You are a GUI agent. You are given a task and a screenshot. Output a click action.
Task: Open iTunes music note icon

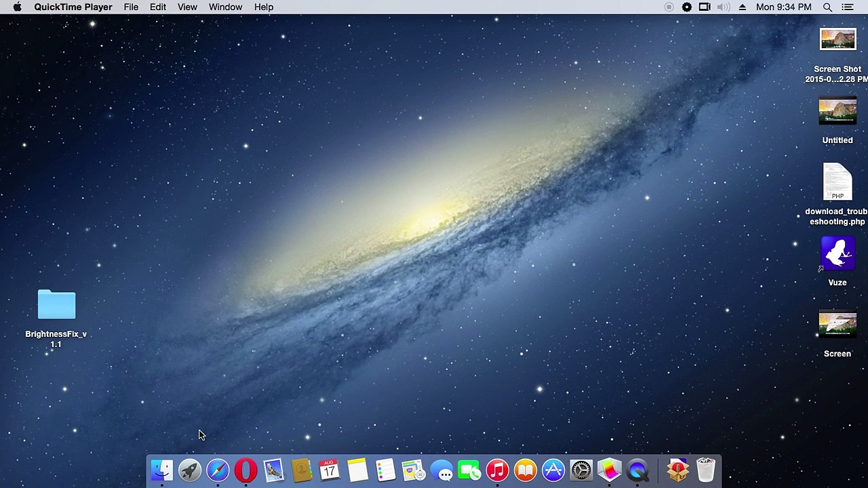[497, 470]
